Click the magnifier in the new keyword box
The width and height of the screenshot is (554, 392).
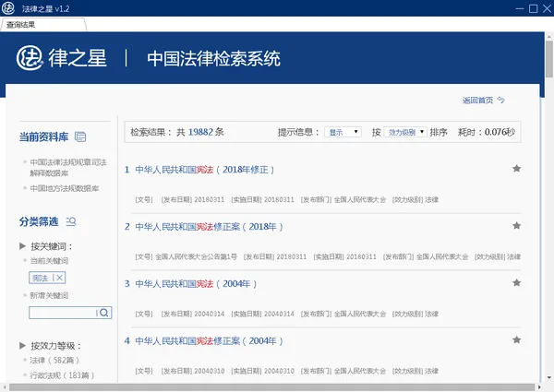104,313
